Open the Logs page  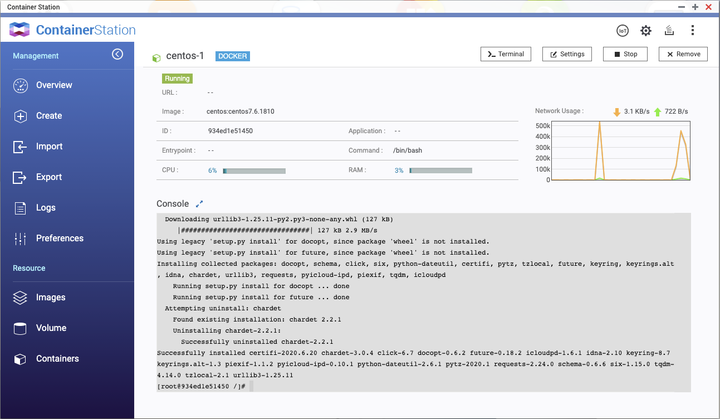pos(46,208)
